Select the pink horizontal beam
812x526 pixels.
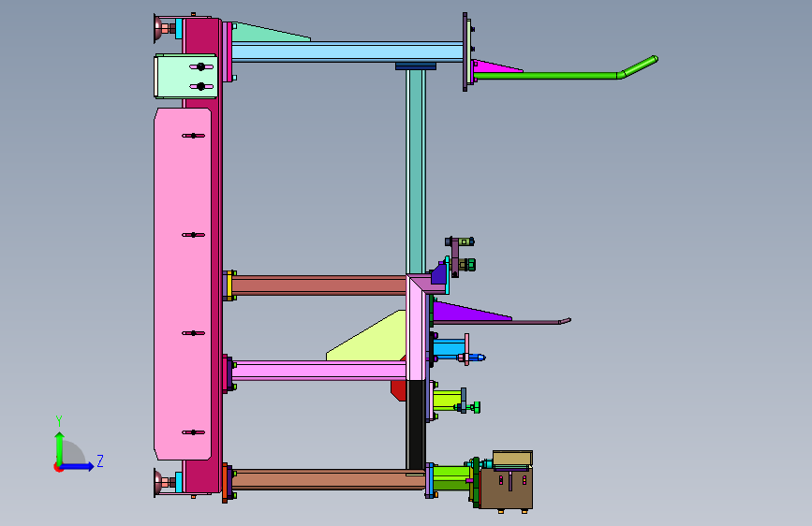[x=318, y=371]
